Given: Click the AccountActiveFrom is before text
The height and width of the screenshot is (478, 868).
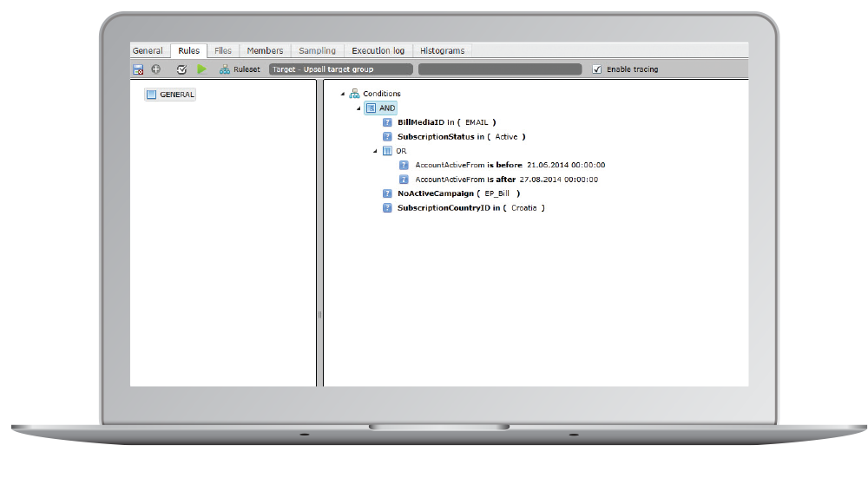Looking at the screenshot, I should 469,165.
